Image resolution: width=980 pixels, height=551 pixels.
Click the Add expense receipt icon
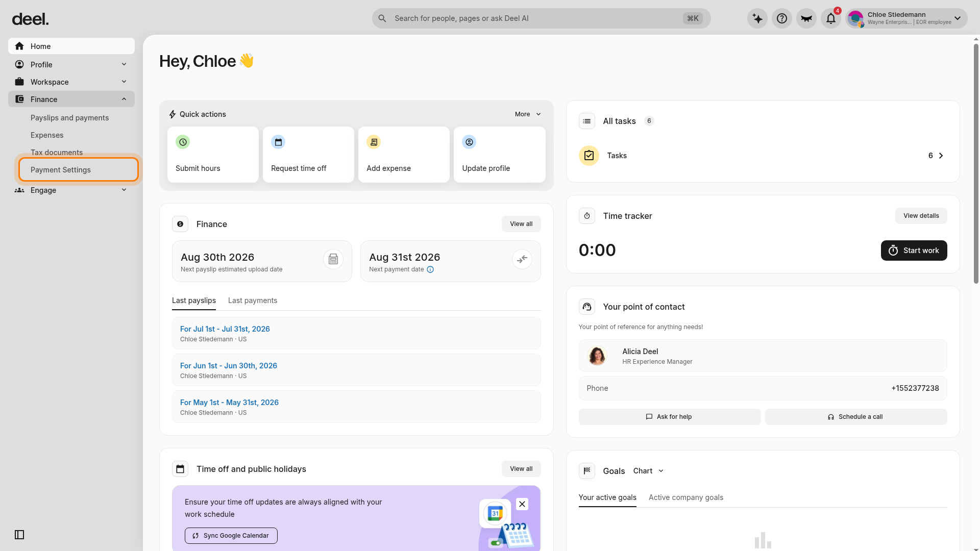374,142
